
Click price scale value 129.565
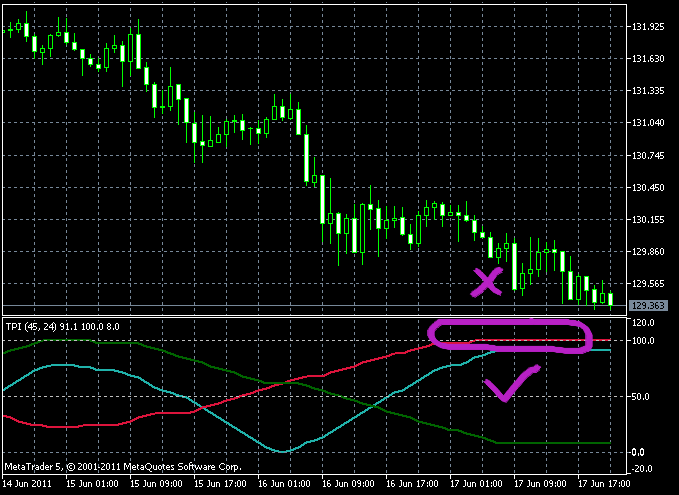648,284
